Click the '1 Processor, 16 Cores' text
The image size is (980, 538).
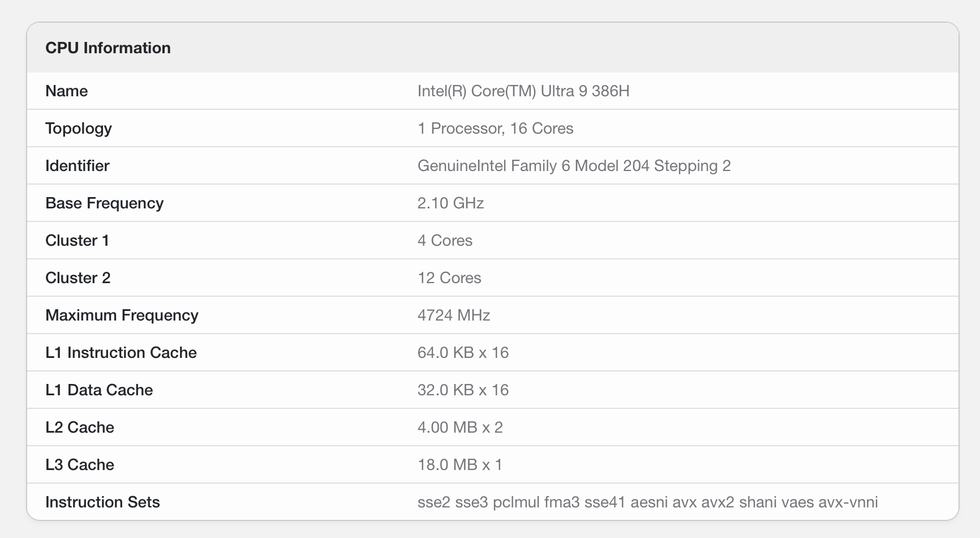click(x=495, y=129)
